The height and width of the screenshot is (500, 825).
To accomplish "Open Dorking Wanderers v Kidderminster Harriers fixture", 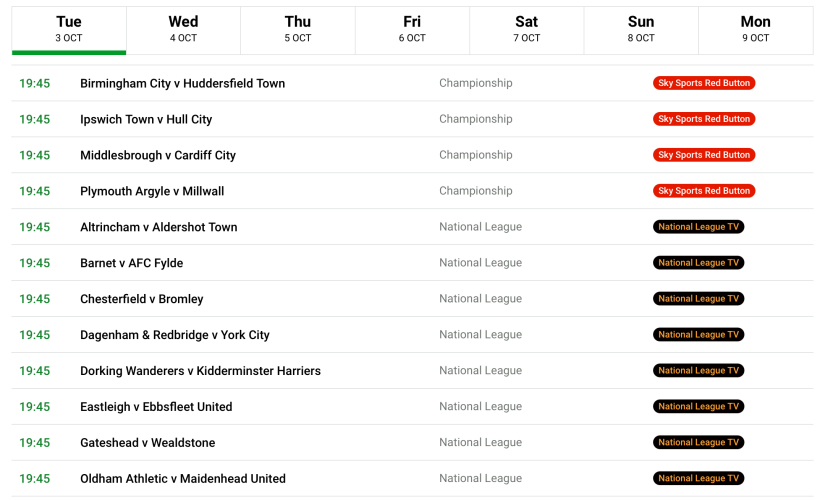I will tap(200, 372).
